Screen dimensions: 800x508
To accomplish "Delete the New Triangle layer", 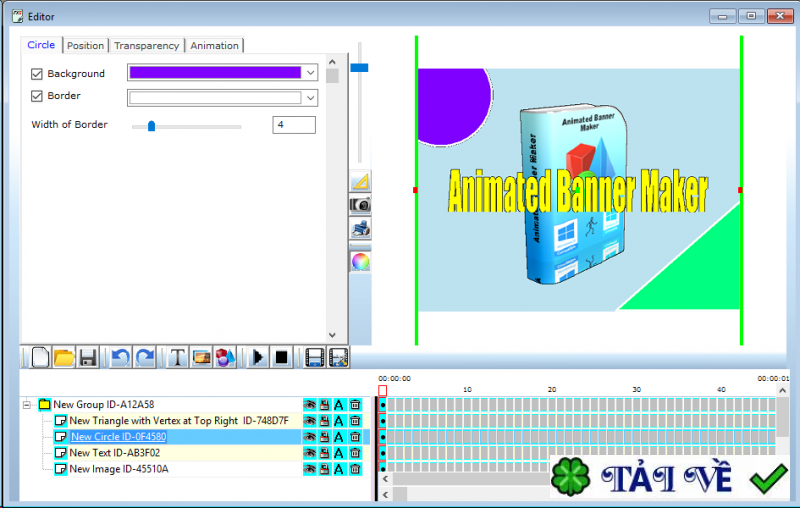I will [355, 421].
